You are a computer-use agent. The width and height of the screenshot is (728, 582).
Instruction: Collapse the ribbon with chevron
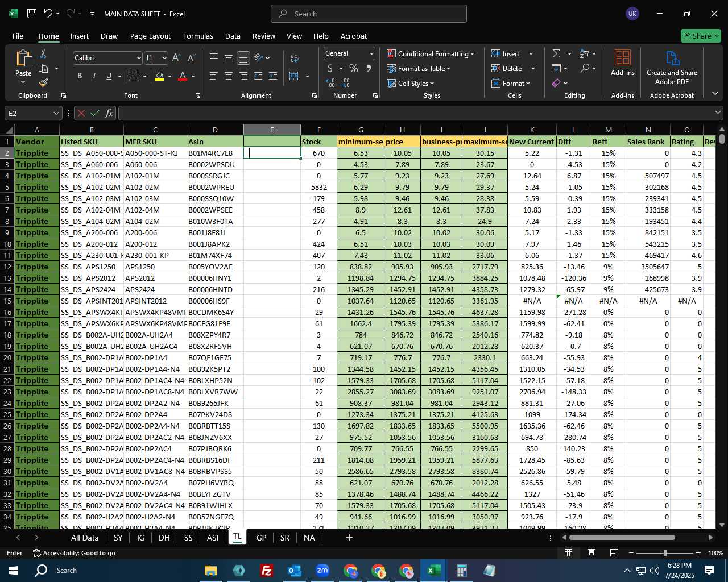tap(715, 94)
